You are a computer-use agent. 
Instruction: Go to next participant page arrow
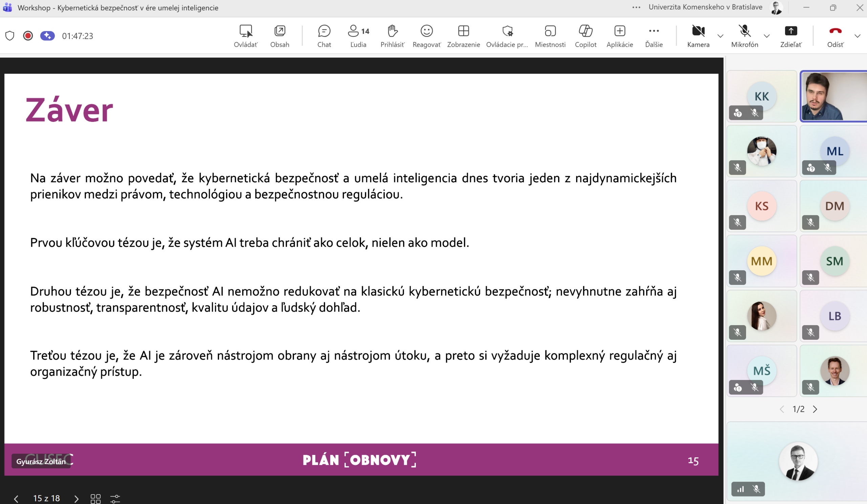(815, 409)
